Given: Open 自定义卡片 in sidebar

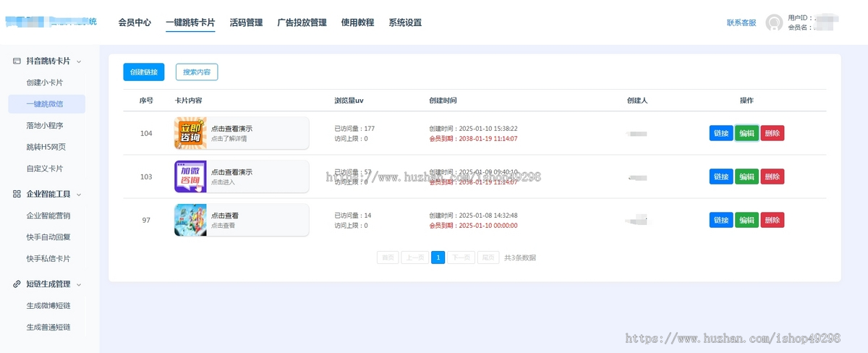Looking at the screenshot, I should pos(44,169).
